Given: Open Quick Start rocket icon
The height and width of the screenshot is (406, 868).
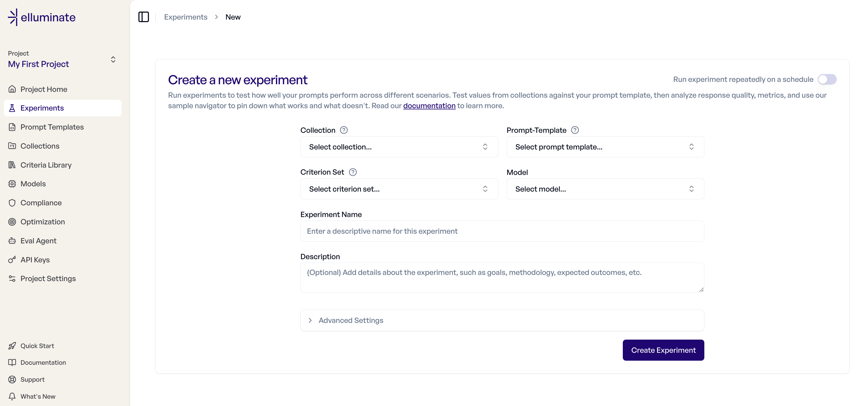Looking at the screenshot, I should (x=12, y=346).
